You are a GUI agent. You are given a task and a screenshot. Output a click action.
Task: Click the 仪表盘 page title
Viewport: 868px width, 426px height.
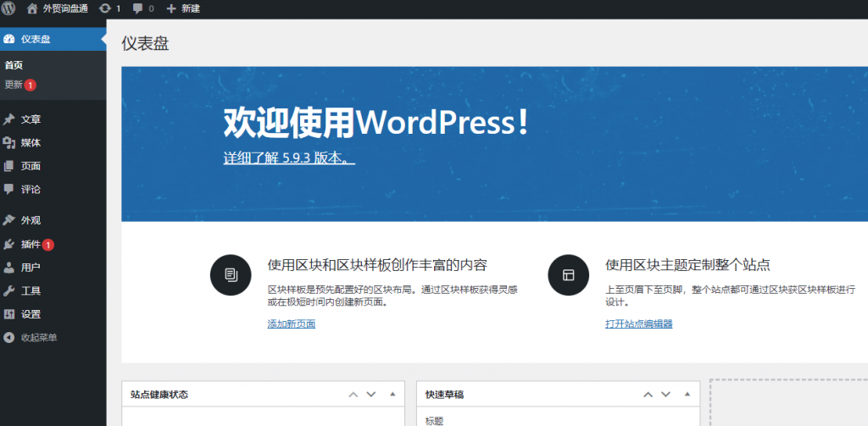click(x=145, y=44)
